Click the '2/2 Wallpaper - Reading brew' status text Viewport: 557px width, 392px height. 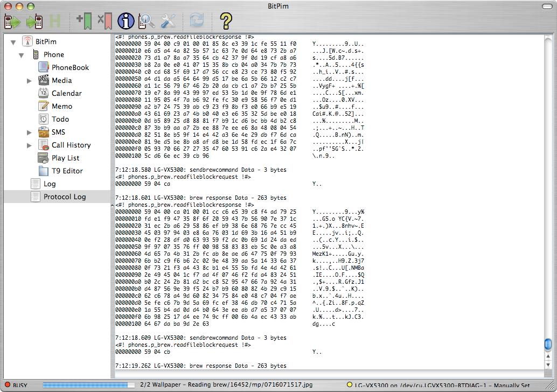[226, 384]
